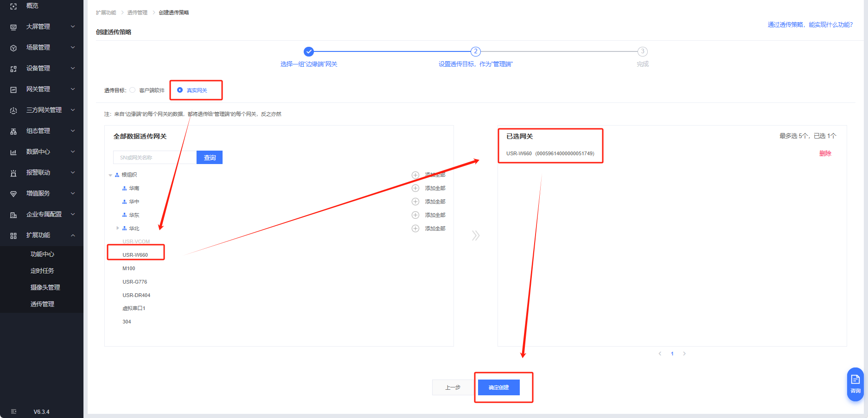Click 透传管理 breadcrumb link

click(137, 13)
